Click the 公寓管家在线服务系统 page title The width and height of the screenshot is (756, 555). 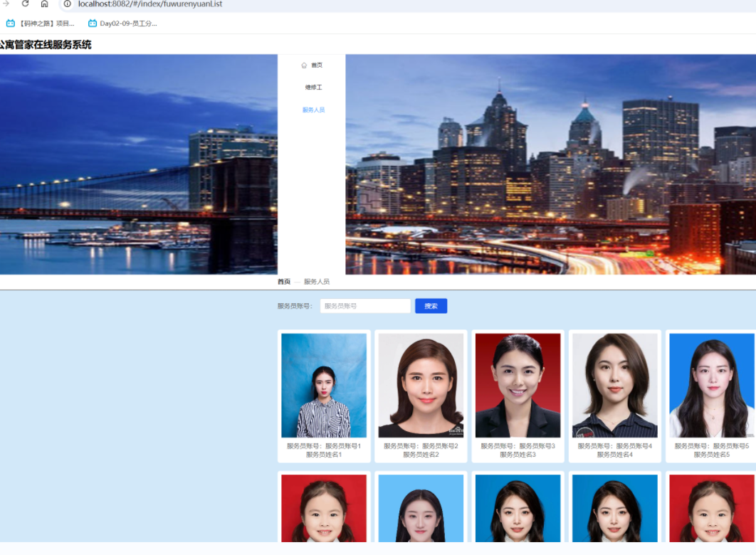(45, 45)
